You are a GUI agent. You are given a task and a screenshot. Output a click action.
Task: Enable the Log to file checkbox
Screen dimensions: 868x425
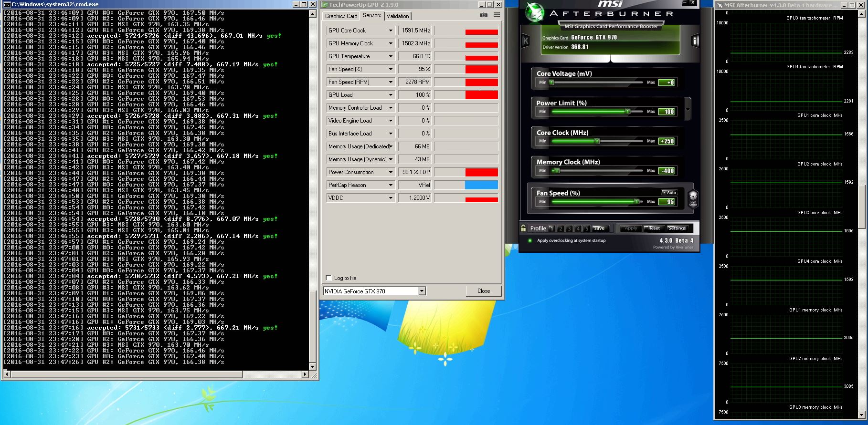[x=328, y=278]
